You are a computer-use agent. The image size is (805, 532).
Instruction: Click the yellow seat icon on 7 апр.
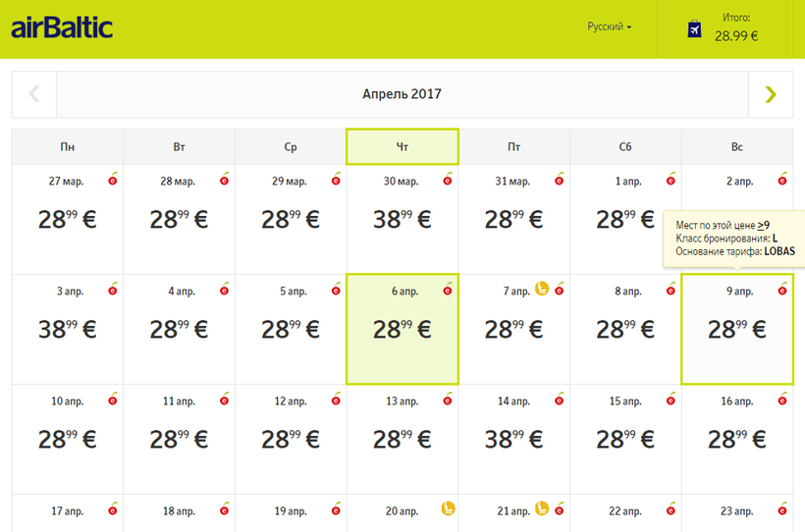[540, 289]
